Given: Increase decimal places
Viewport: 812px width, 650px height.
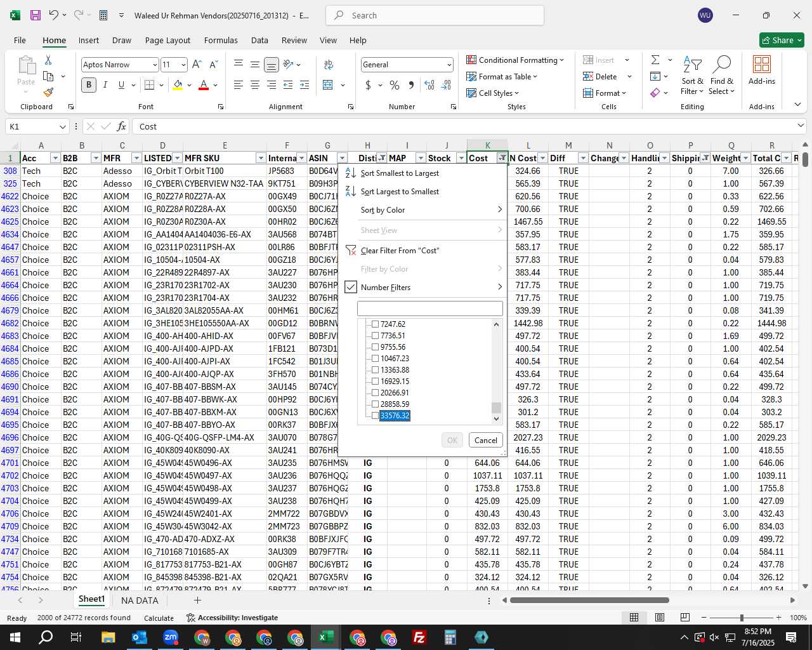Looking at the screenshot, I should [x=429, y=84].
